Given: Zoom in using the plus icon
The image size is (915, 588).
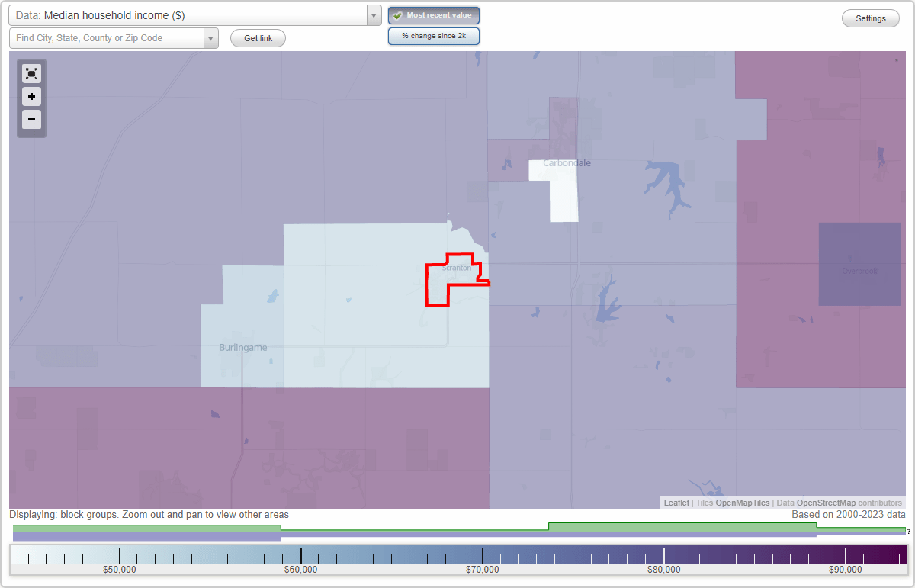Looking at the screenshot, I should coord(31,97).
